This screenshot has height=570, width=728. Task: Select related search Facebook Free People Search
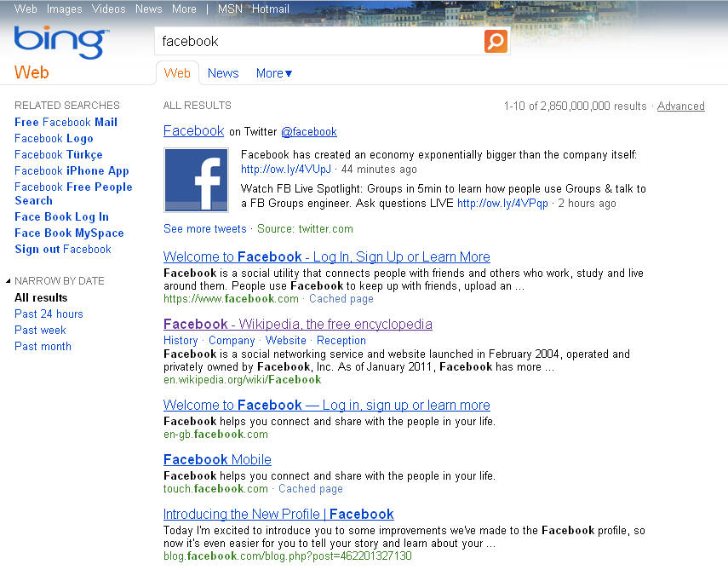73,193
